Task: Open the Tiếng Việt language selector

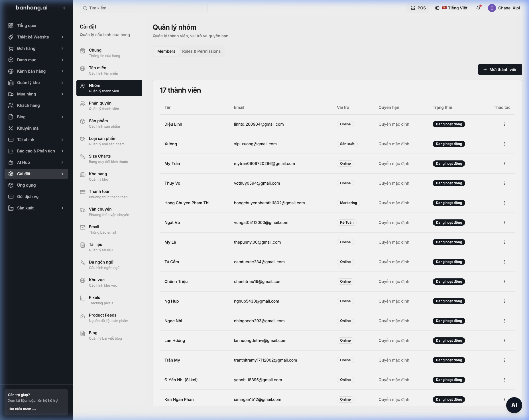Action: pyautogui.click(x=451, y=8)
